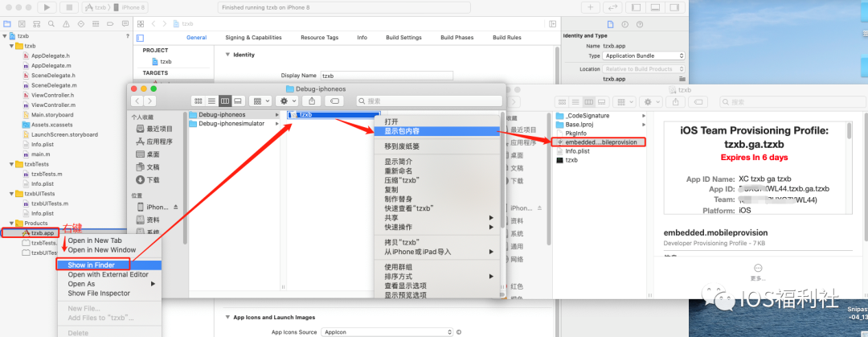Show the File inspector in Xcode
The height and width of the screenshot is (337, 868).
[610, 24]
